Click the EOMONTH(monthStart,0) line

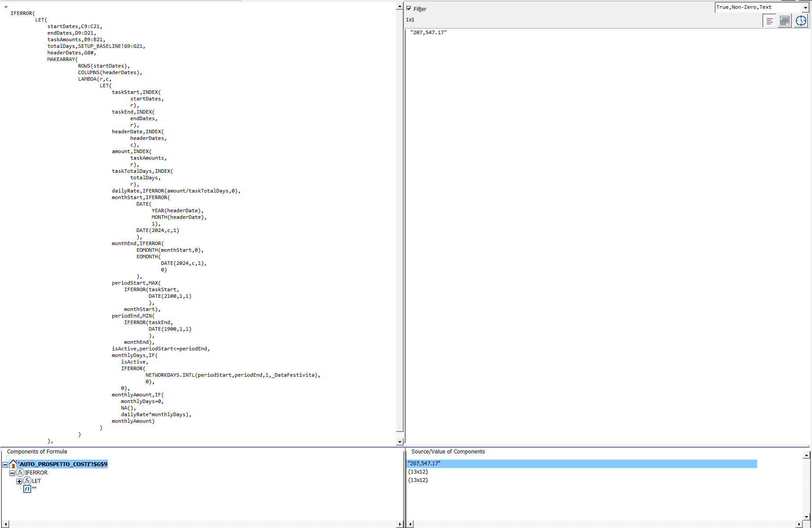170,250
